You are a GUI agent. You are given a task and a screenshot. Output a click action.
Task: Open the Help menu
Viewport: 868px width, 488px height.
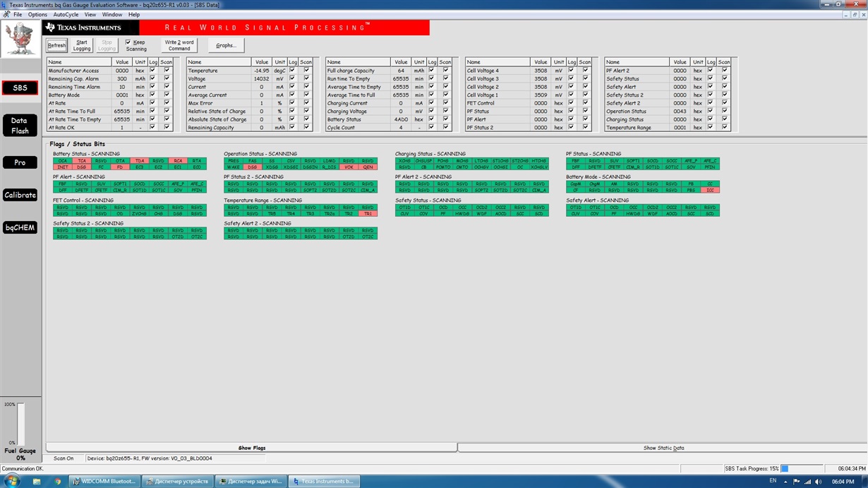[x=133, y=14]
